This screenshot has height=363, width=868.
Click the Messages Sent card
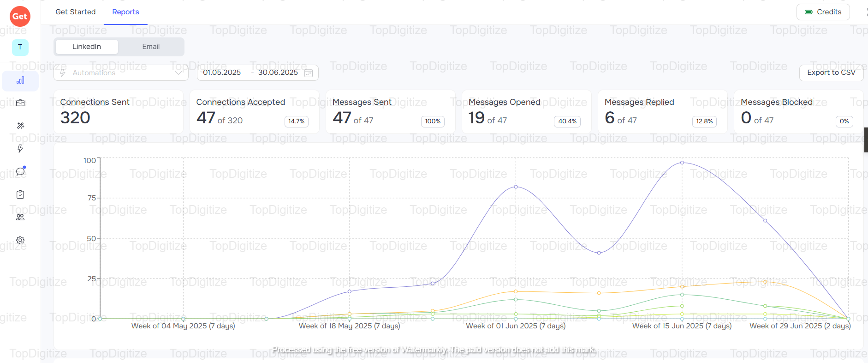[391, 112]
